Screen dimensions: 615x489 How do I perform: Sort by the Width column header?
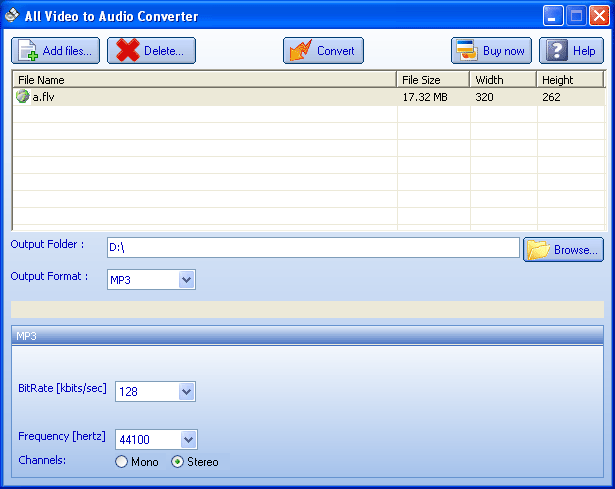pos(503,80)
